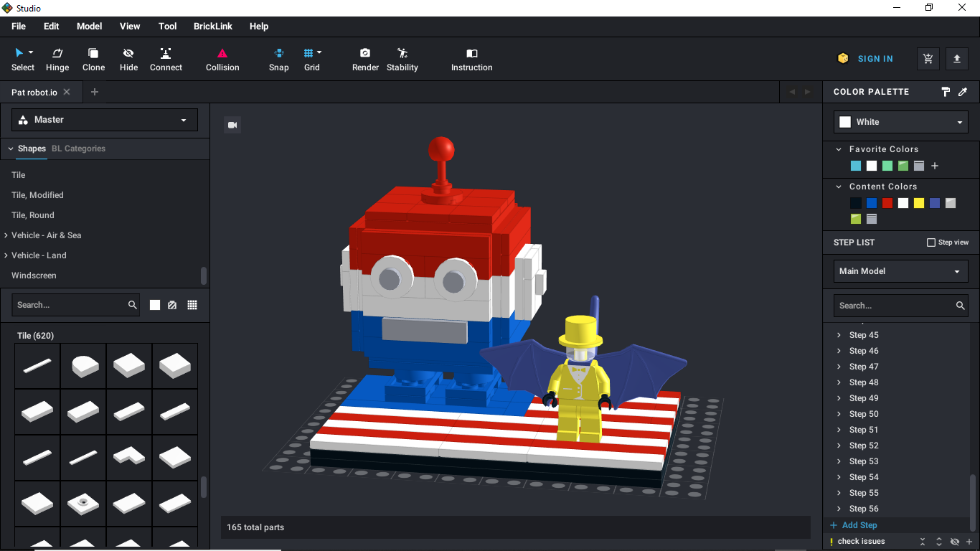Select the eyedropper color picker

[x=963, y=92]
